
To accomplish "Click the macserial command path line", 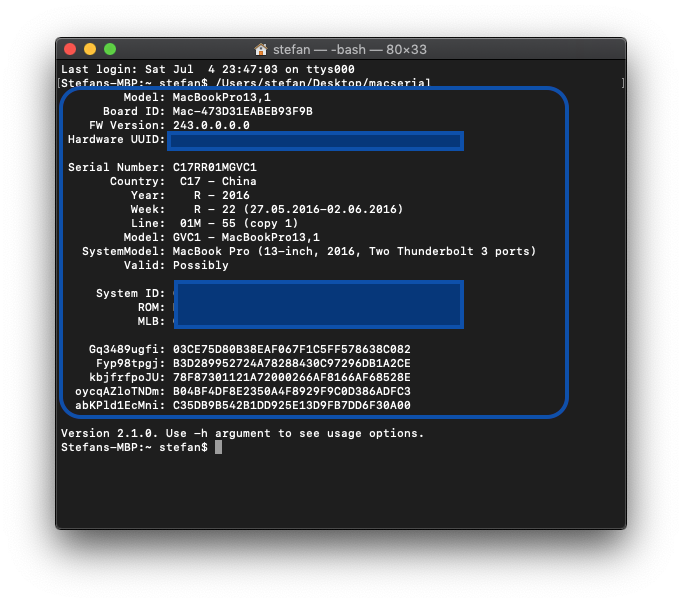I will [246, 83].
